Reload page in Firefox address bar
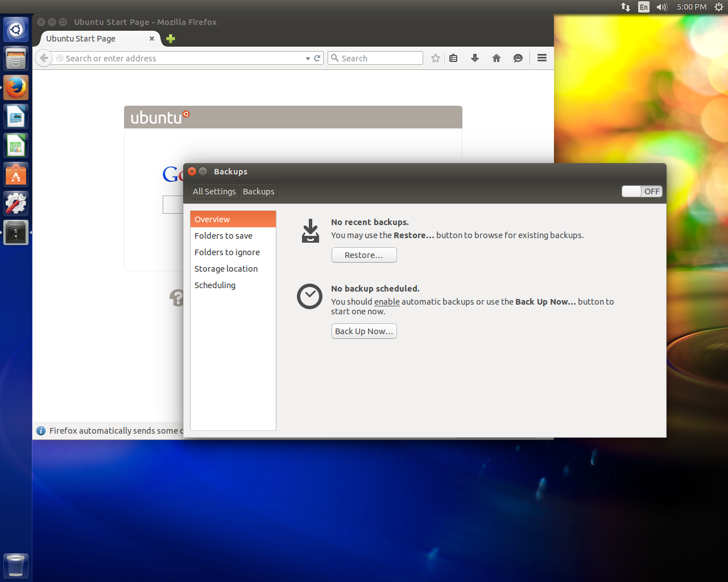 [317, 58]
